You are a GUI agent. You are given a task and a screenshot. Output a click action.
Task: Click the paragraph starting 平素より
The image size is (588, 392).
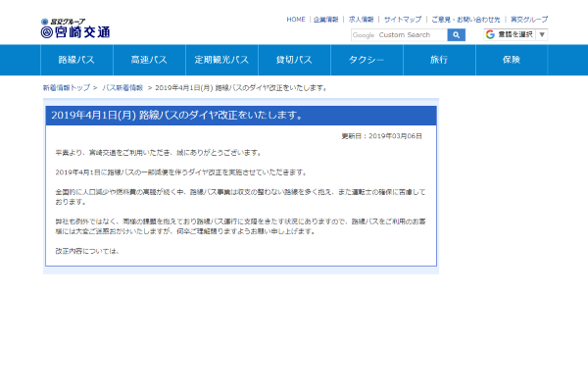click(158, 153)
